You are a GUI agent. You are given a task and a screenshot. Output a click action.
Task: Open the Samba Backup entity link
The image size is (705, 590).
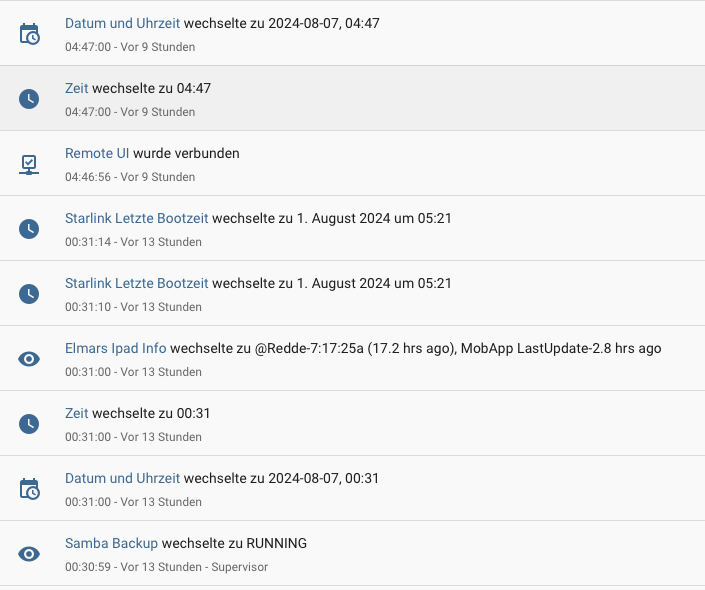pyautogui.click(x=112, y=543)
